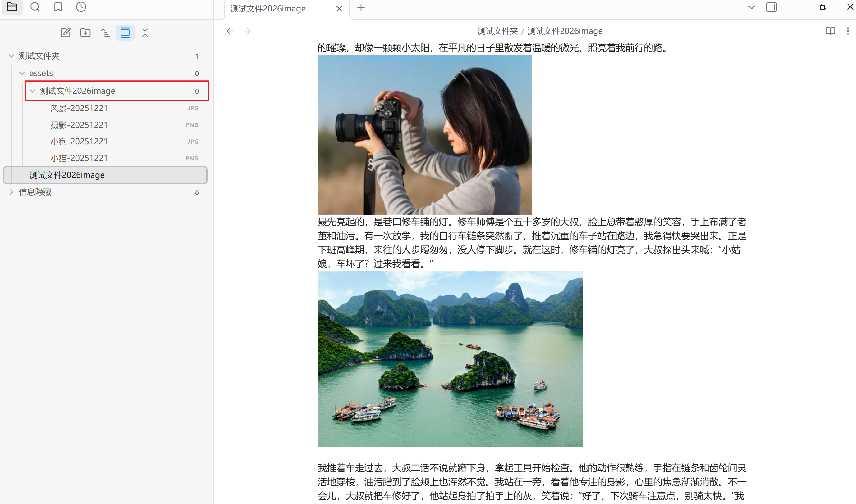
Task: Expand the 信息隐藏 folder
Action: coord(11,192)
